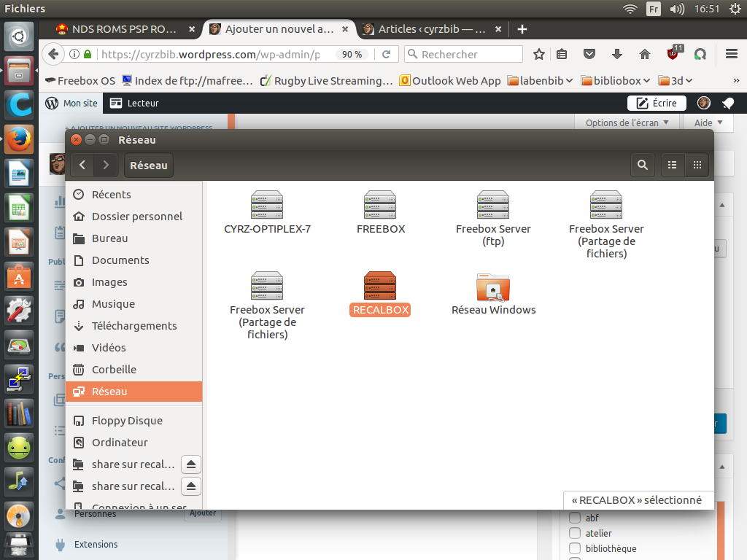Check the bibliothèque category checkbox

click(x=575, y=549)
